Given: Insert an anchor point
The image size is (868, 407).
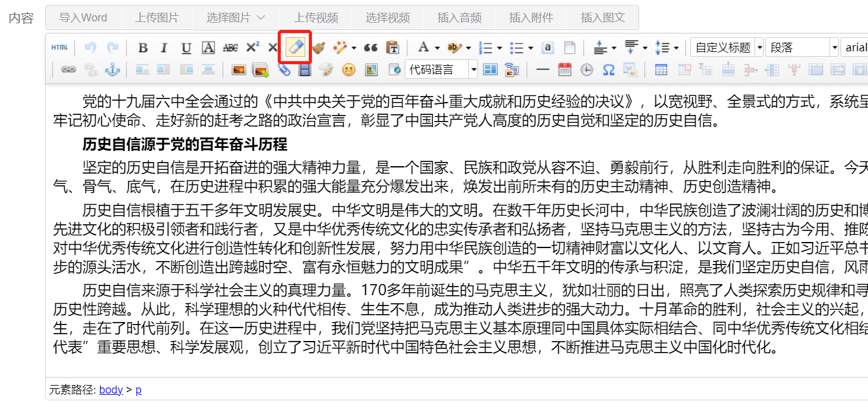Looking at the screenshot, I should 113,69.
